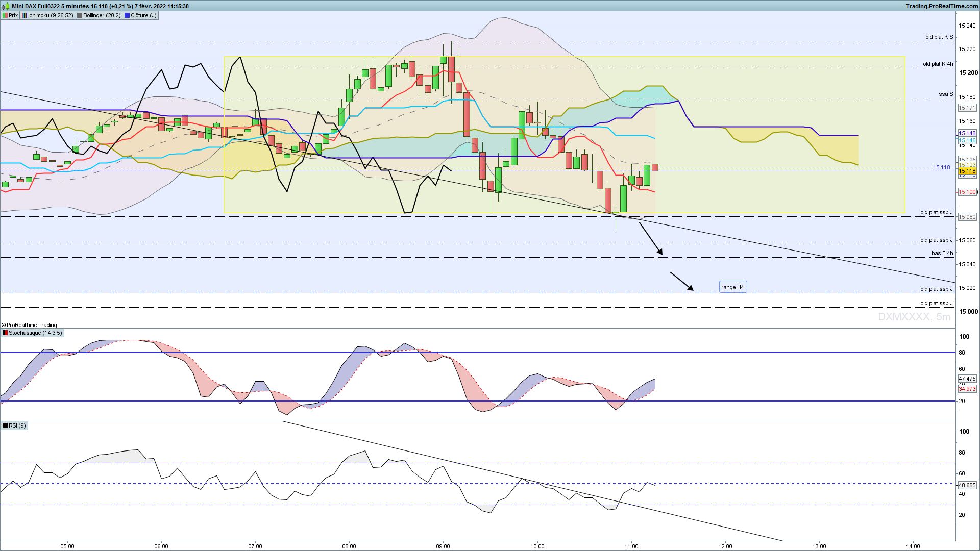Click the 07:00 time axis label
This screenshot has height=551, width=980.
click(255, 546)
